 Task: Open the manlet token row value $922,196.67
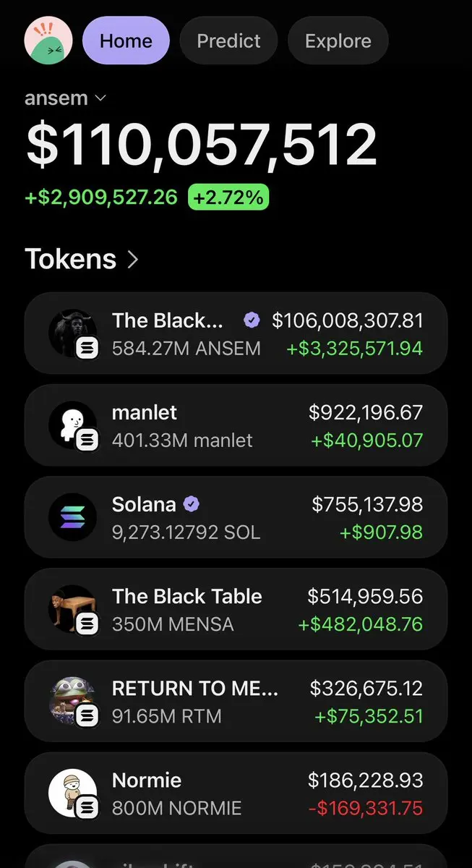(x=366, y=412)
